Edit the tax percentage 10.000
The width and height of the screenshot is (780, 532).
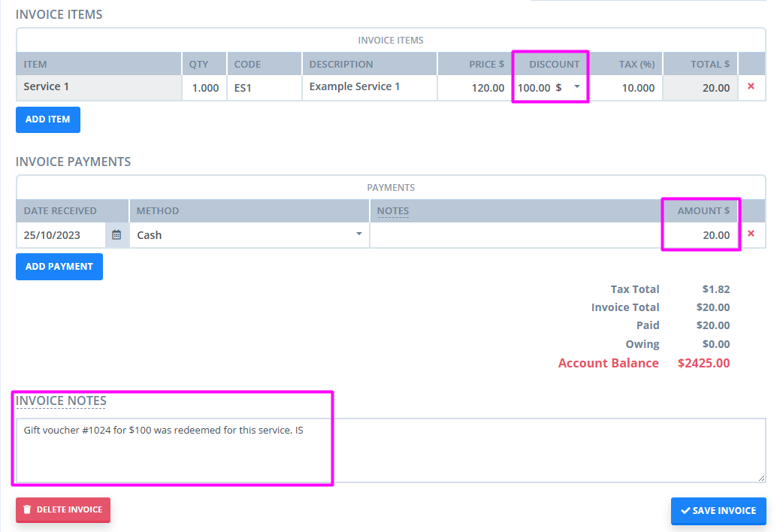(x=626, y=88)
